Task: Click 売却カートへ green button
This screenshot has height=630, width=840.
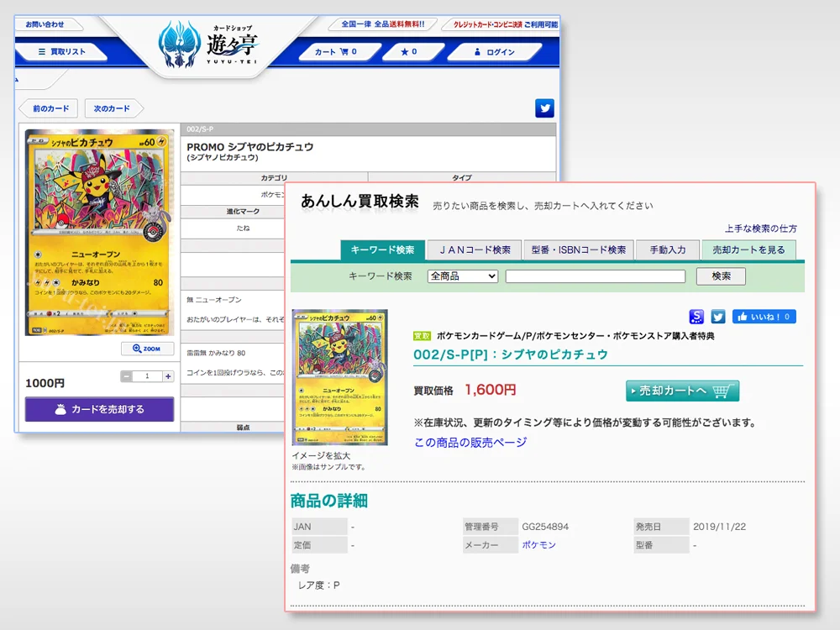Action: tap(682, 391)
